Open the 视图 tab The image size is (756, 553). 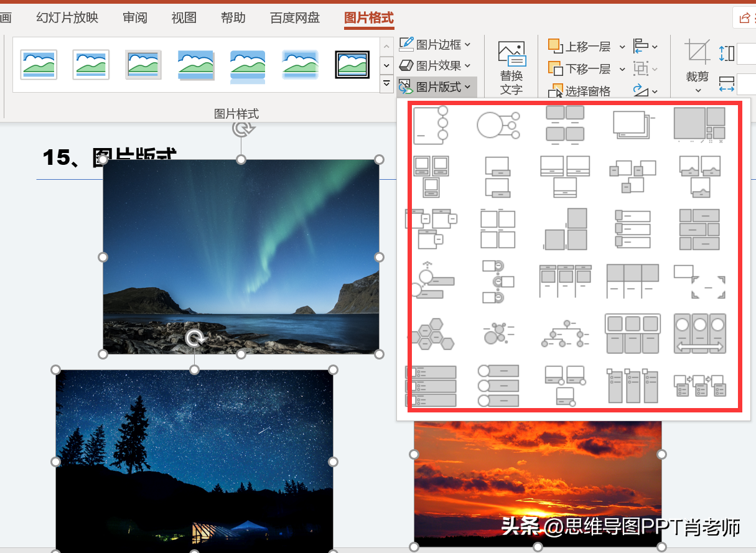[184, 17]
